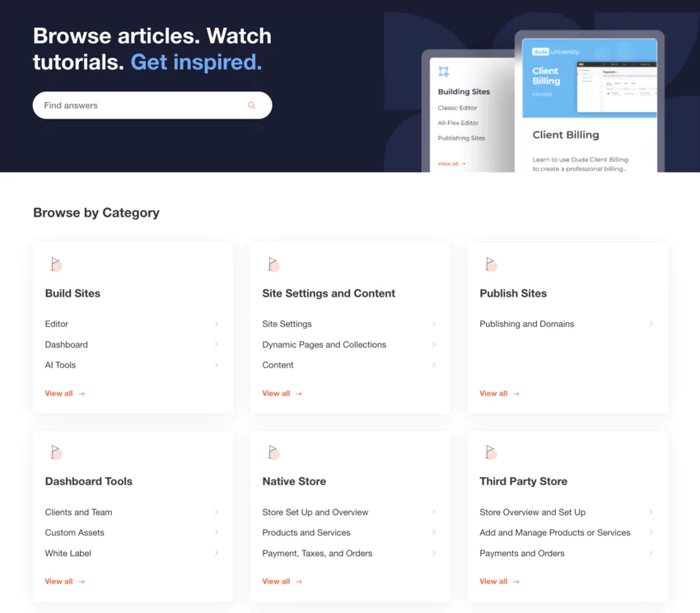Expand the Dashboard row chevron
This screenshot has height=613, width=700.
[217, 344]
